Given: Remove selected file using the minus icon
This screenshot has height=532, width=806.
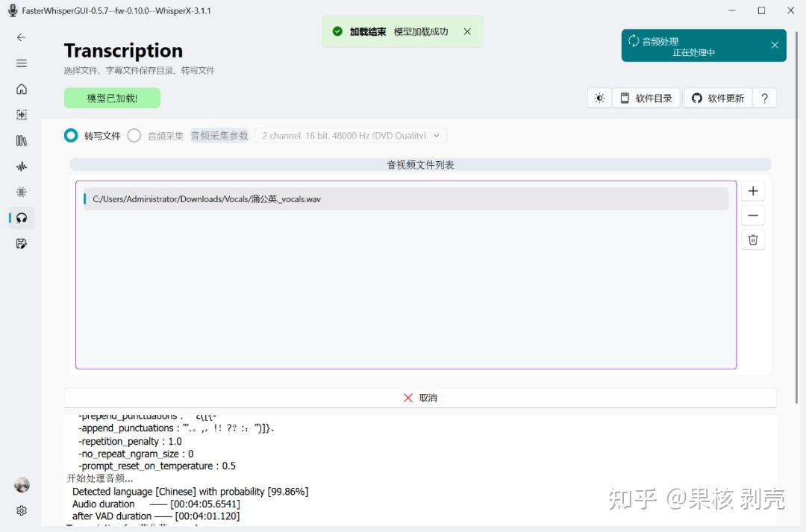Looking at the screenshot, I should click(753, 215).
